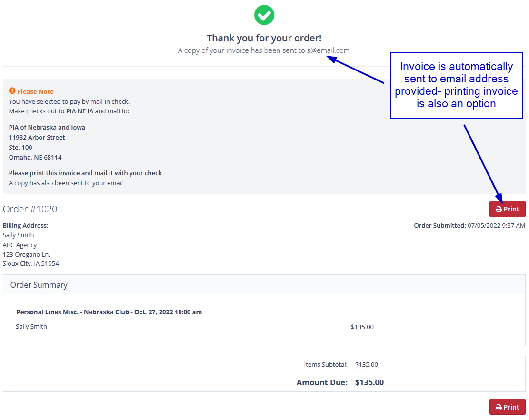529x420 pixels.
Task: Click the Order #1020 title
Action: 30,209
